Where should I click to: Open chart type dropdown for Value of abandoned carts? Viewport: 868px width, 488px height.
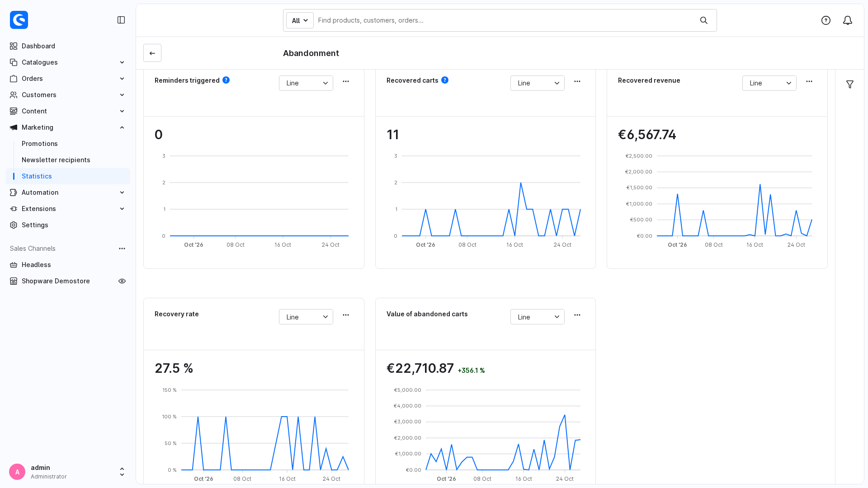click(538, 317)
